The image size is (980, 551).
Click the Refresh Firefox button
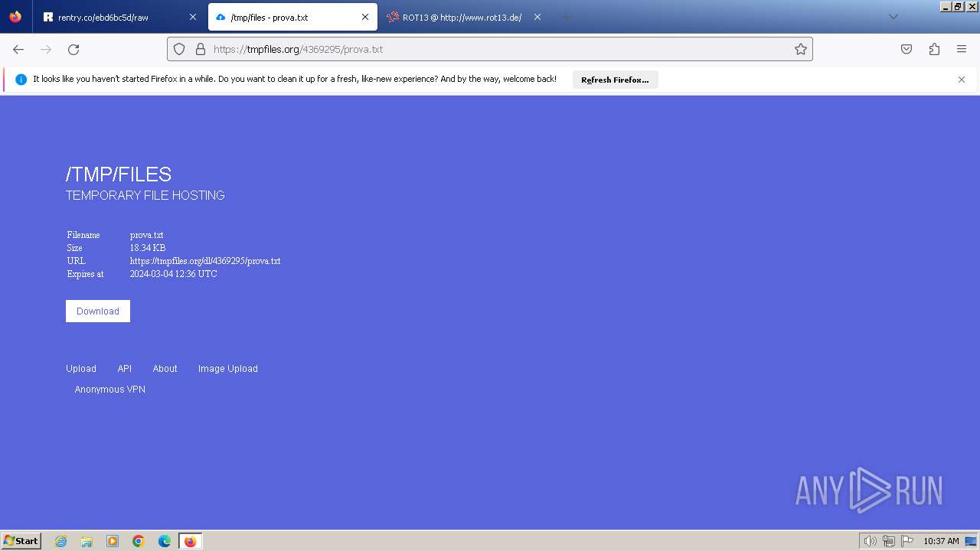coord(615,80)
